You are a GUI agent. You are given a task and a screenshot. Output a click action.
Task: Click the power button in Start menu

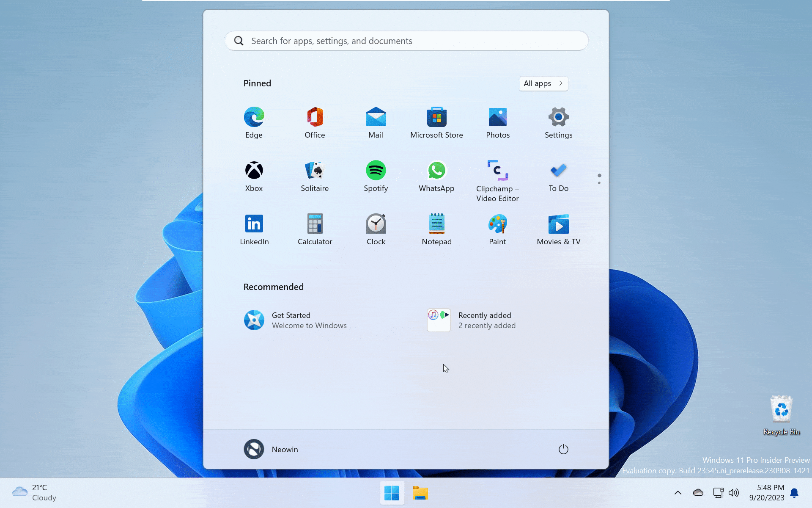[564, 449]
